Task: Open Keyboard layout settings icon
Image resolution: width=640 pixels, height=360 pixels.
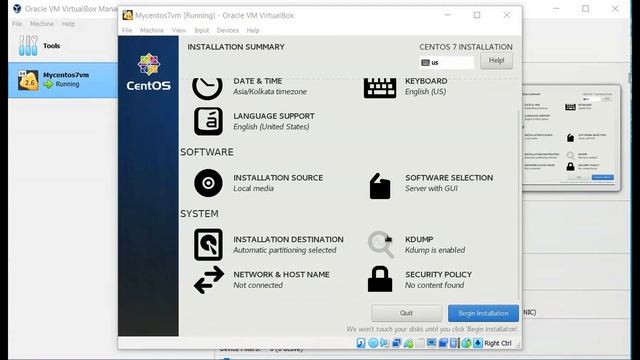Action: [380, 88]
